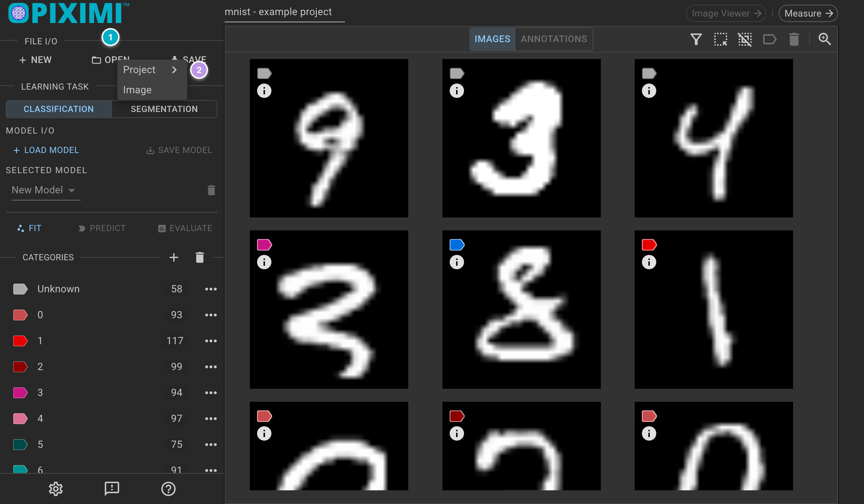Open options menu for category 5
The width and height of the screenshot is (864, 504).
(211, 445)
